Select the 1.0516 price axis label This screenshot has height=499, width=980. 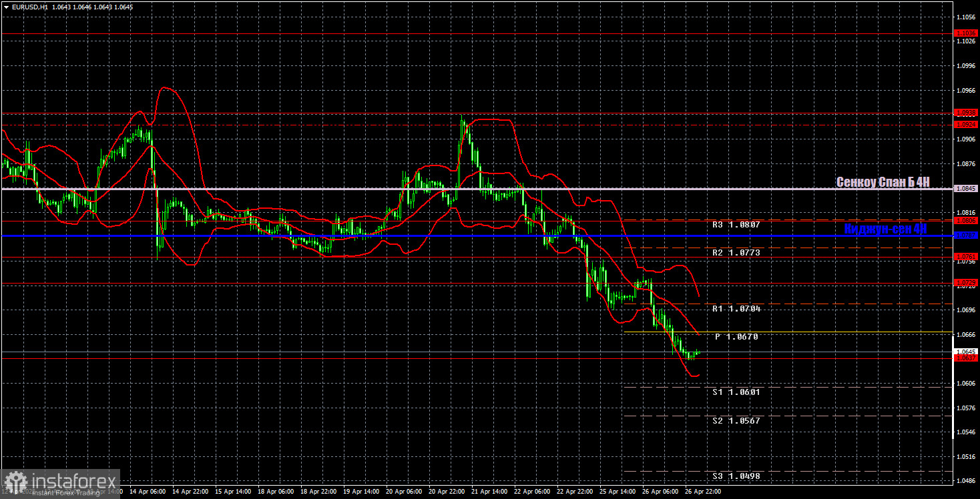coord(966,457)
